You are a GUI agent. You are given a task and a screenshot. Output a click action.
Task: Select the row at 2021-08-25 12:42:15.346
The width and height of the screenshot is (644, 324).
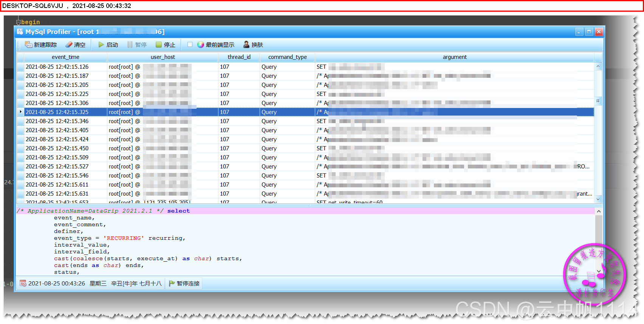coord(305,121)
